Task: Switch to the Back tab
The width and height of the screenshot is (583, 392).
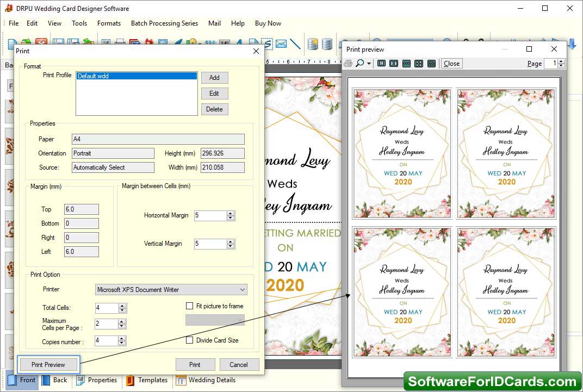Action: click(55, 380)
